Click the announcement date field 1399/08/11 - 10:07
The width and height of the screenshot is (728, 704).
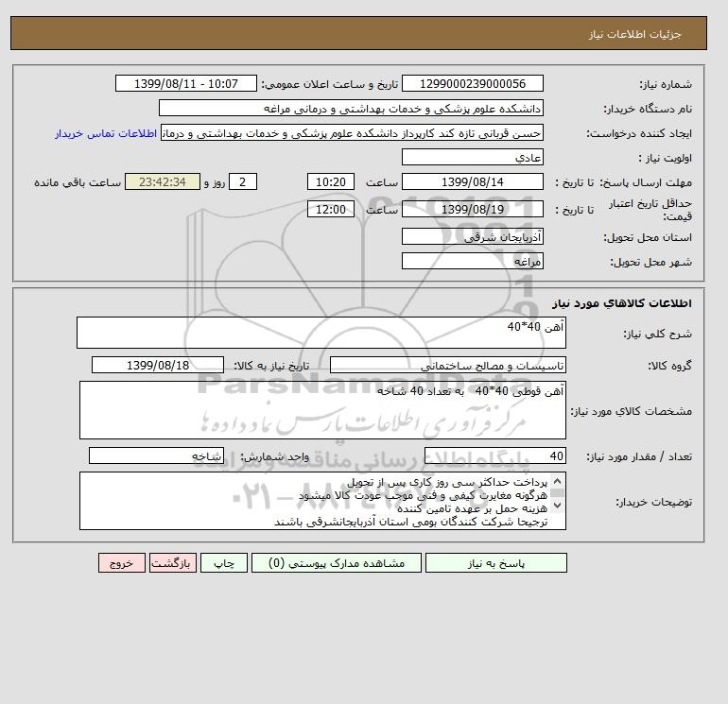185,83
